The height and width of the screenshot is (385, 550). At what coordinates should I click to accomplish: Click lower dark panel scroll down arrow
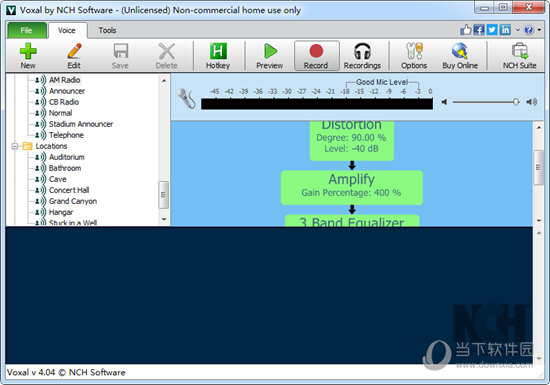pyautogui.click(x=539, y=358)
